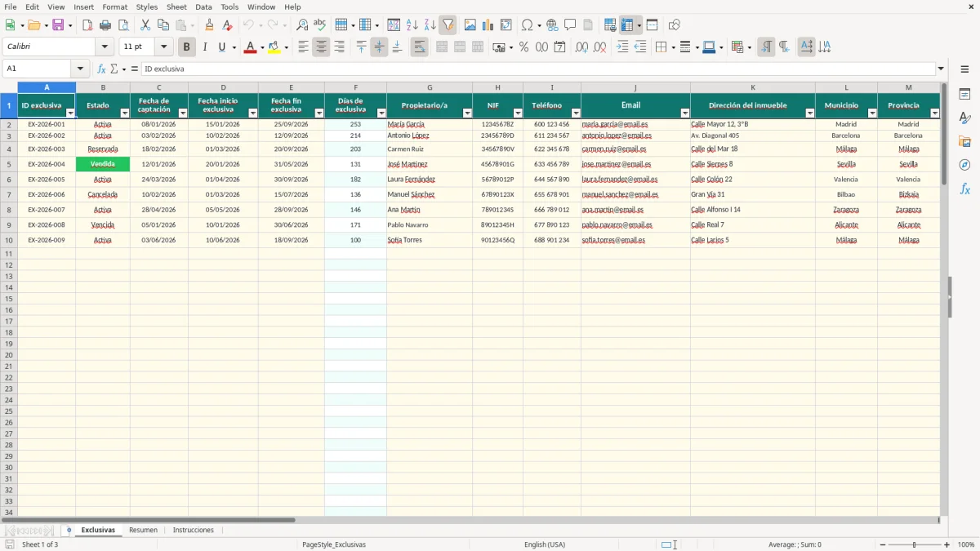This screenshot has width=980, height=551.
Task: Open the sidebar Navigator panel
Action: [x=964, y=165]
